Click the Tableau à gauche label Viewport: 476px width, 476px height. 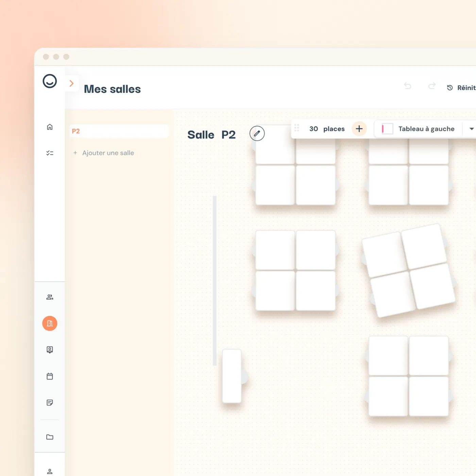(426, 129)
